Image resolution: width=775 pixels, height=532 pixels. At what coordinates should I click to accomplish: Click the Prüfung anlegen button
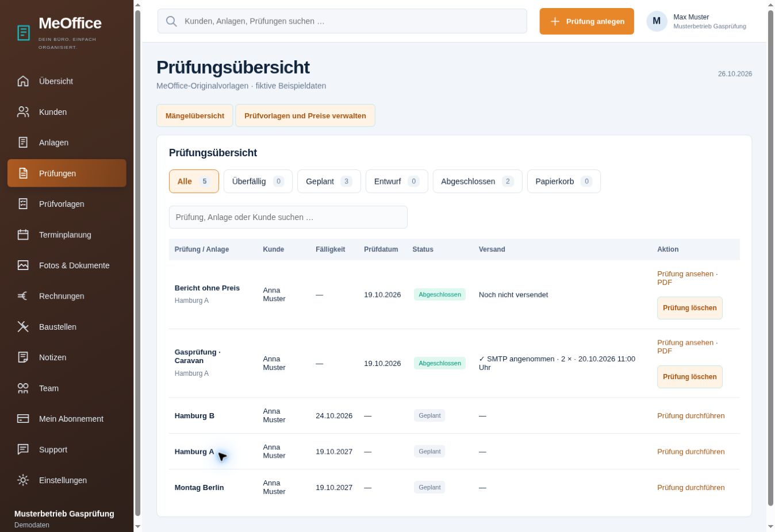pos(586,21)
